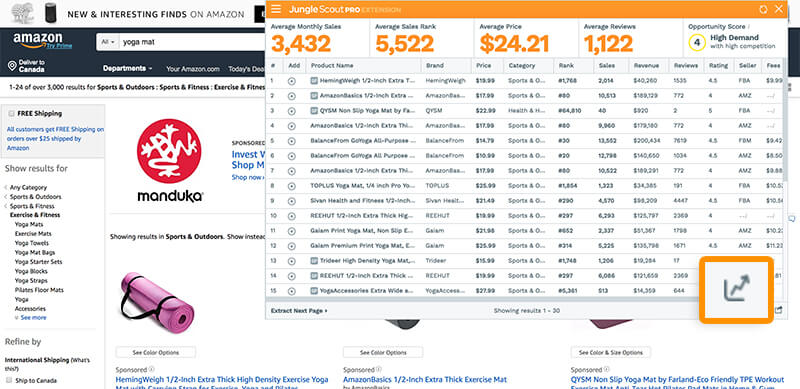Click icon before REEHUT name in row 14

pos(314,276)
